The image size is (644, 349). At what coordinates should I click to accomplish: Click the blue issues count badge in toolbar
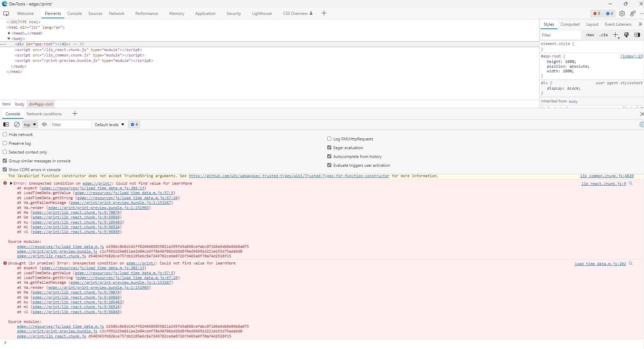pyautogui.click(x=610, y=14)
